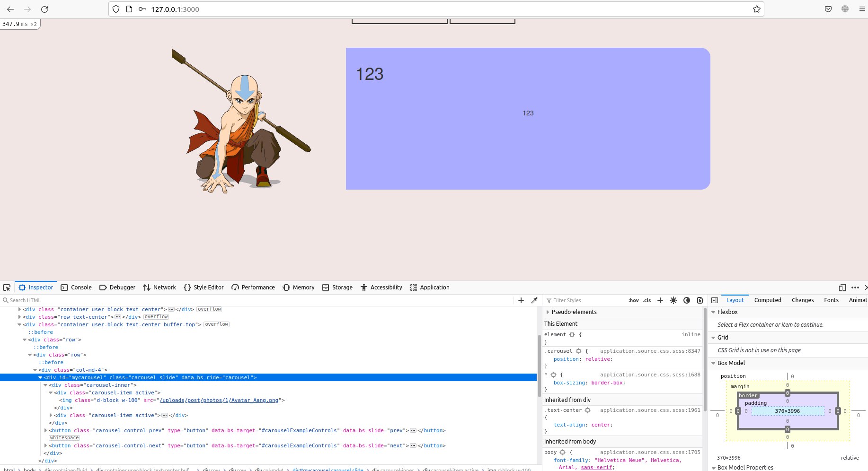The width and height of the screenshot is (868, 471).
Task: Collapse the carousel-inner div node
Action: 45,385
